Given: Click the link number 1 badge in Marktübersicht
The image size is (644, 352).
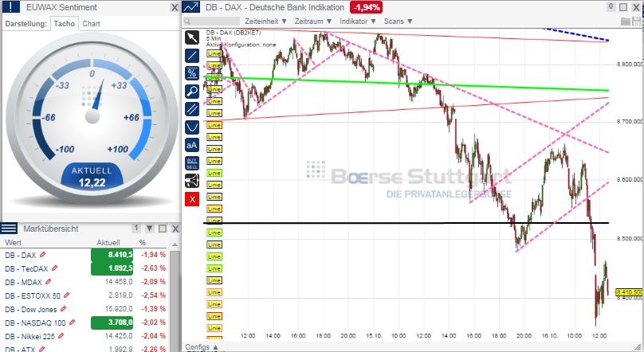Looking at the screenshot, I should (x=136, y=228).
